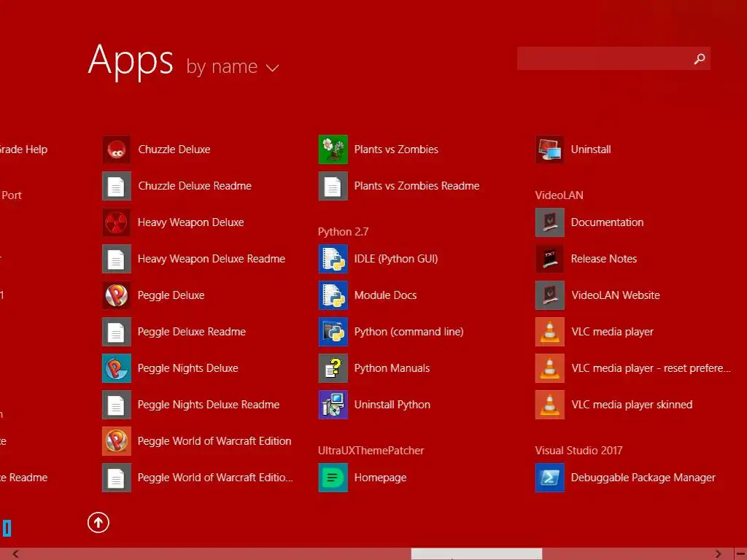Click the 'VideoLAN Website' text label
747x560 pixels.
click(616, 295)
